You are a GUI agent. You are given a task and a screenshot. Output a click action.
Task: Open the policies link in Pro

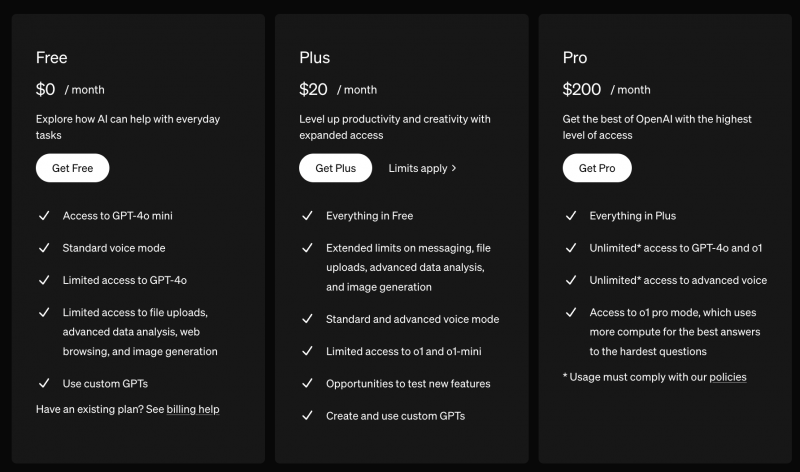(x=728, y=377)
